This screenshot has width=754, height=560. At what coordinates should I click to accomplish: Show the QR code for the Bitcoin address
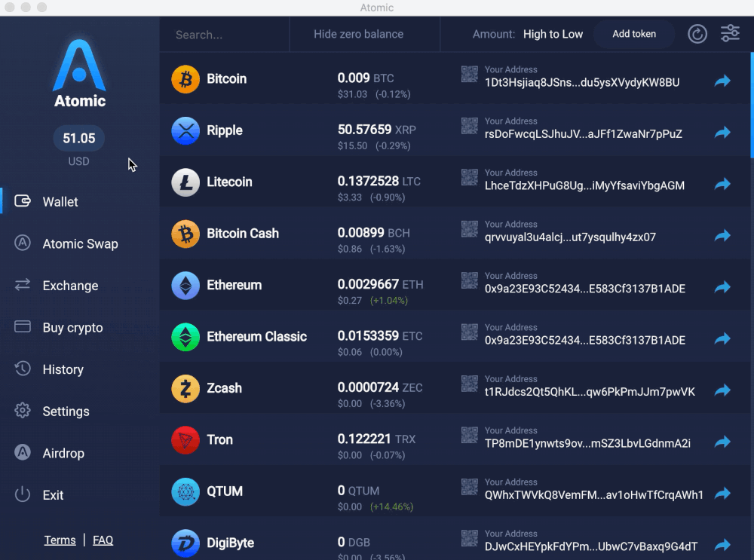(x=470, y=74)
